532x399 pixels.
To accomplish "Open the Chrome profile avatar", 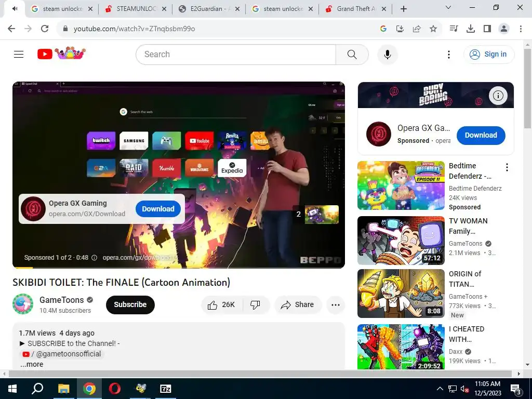I will tap(504, 29).
